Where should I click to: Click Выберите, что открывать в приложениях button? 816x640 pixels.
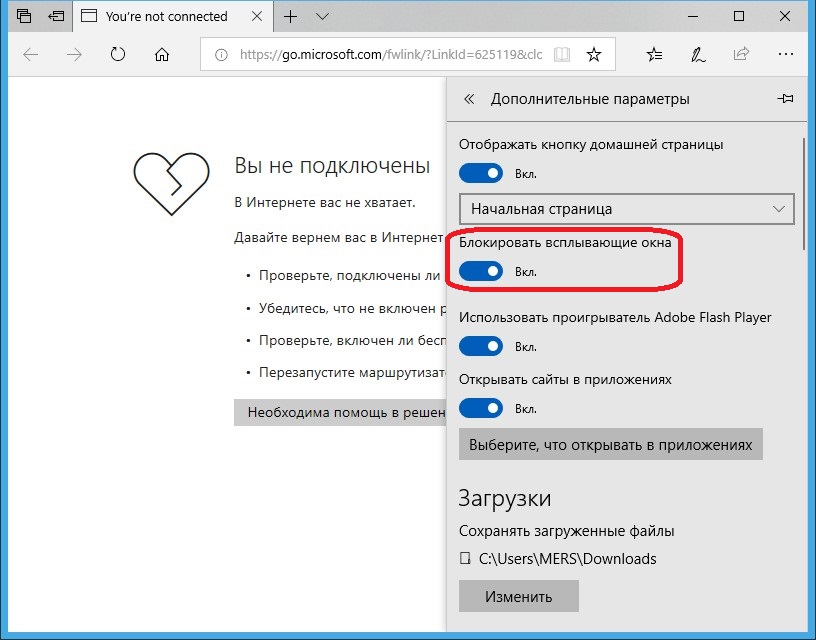click(x=611, y=444)
